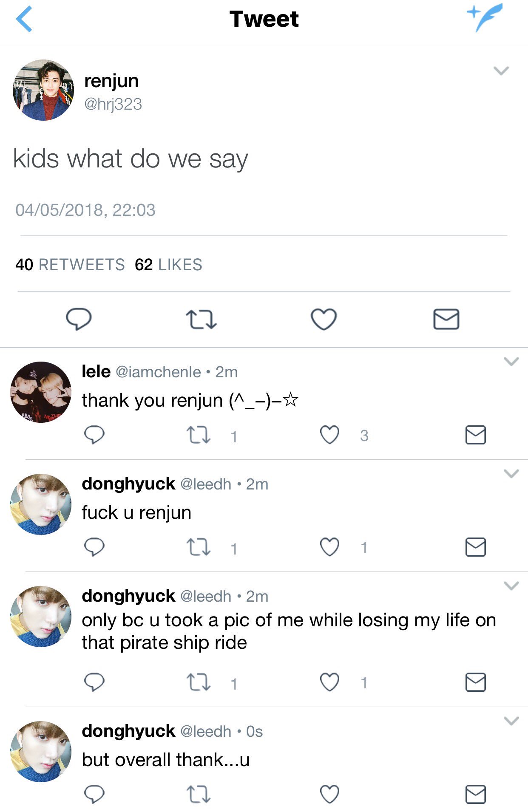Compose a new tweet with feather icon

(x=485, y=17)
